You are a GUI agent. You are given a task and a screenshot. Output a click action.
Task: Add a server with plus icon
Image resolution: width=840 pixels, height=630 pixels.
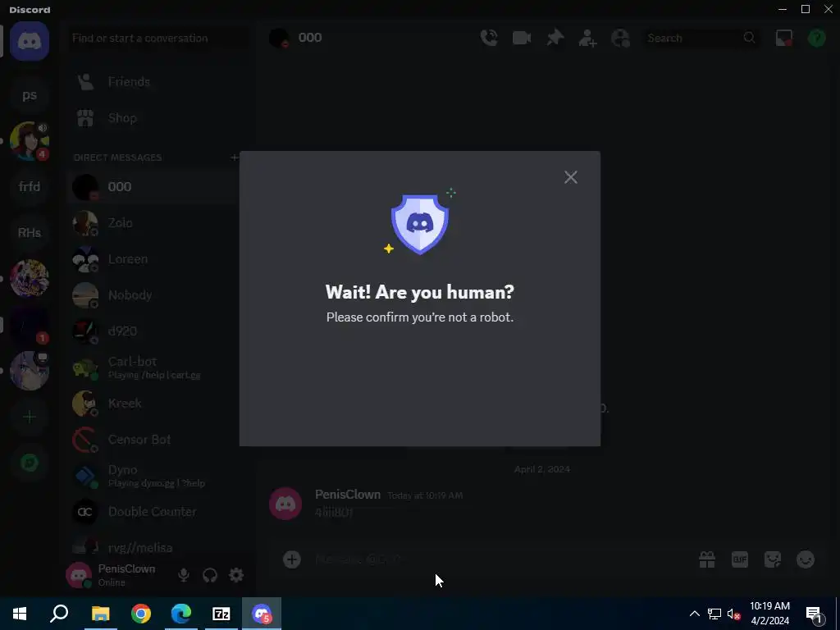click(x=30, y=417)
